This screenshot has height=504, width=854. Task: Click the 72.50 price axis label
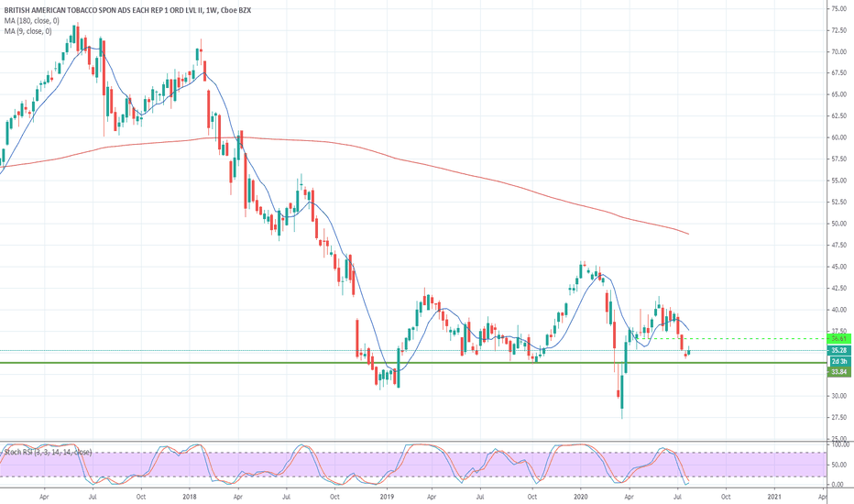(838, 30)
